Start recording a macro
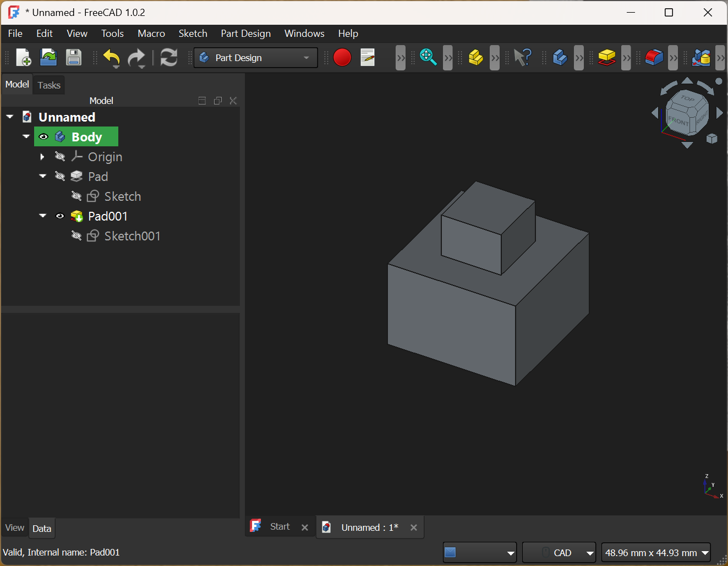This screenshot has width=728, height=566. tap(342, 57)
